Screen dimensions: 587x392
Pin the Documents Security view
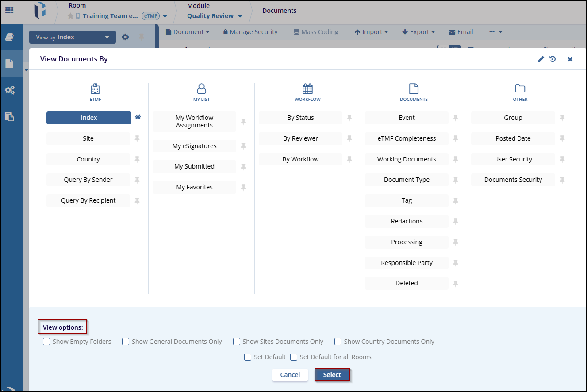tap(562, 180)
